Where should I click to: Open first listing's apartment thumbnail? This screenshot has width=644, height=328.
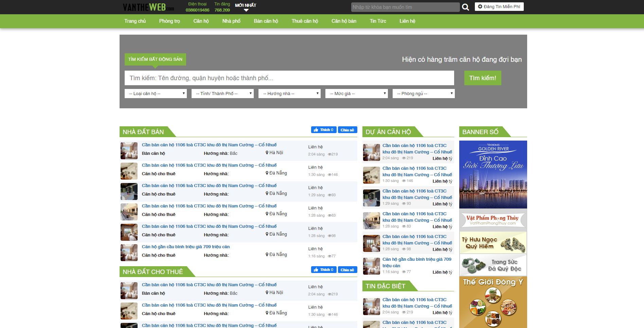coord(129,151)
